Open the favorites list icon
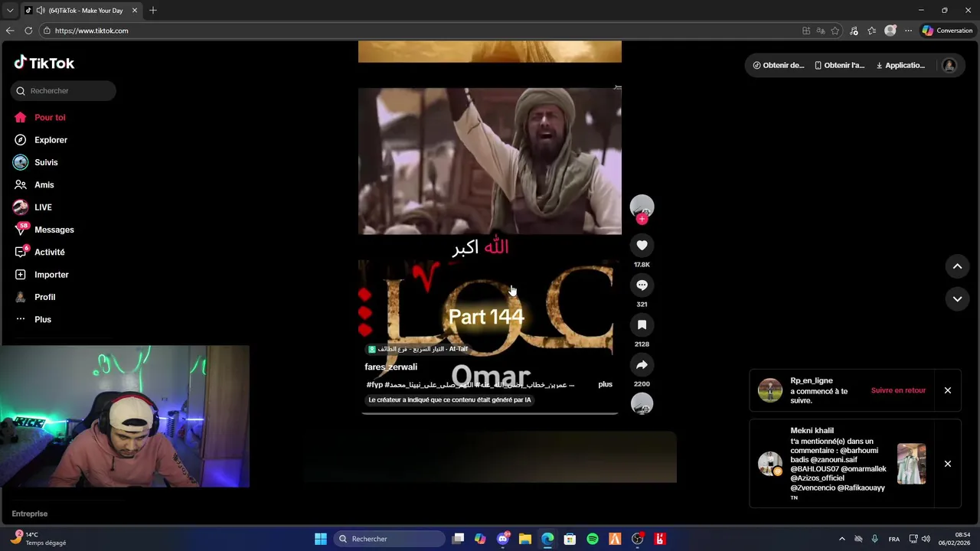Image resolution: width=980 pixels, height=551 pixels. [872, 31]
